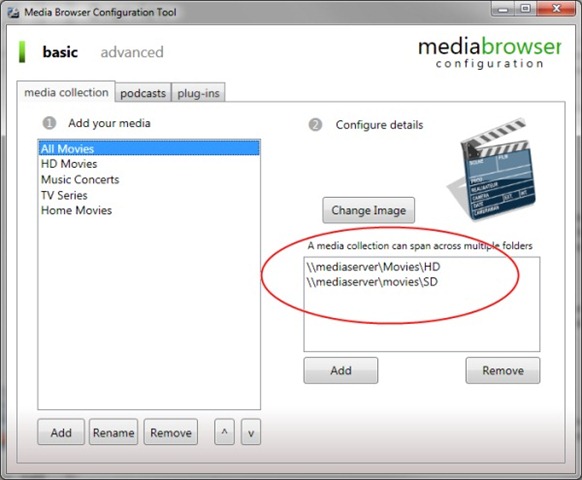The width and height of the screenshot is (582, 480).
Task: Click the move up arrow button
Action: 224,432
